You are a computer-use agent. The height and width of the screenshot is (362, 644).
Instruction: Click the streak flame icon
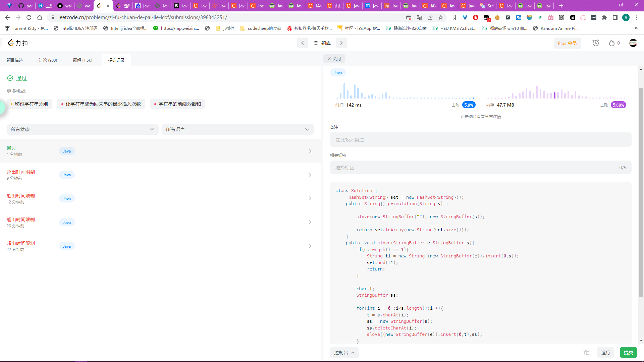612,43
